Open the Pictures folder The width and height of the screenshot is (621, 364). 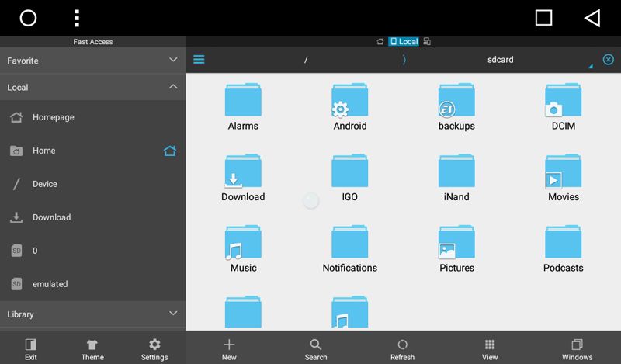tap(456, 248)
